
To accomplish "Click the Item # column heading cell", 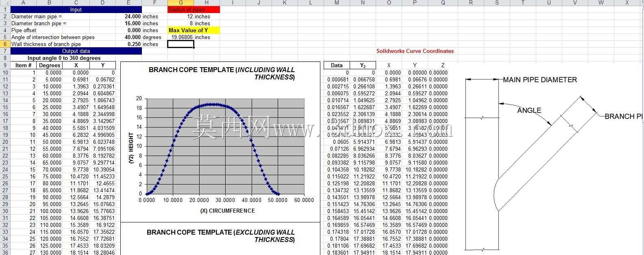I will (23, 65).
